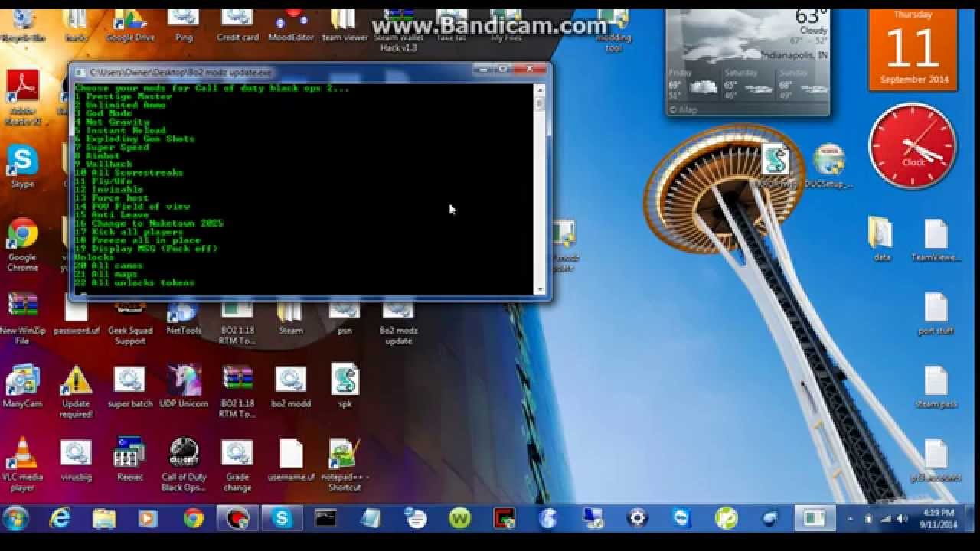
Task: Open the Update required! warning icon
Action: pyautogui.click(x=76, y=392)
